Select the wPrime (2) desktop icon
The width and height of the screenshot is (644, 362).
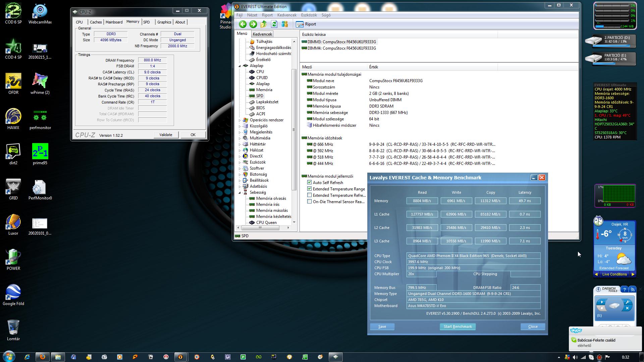coord(40,84)
